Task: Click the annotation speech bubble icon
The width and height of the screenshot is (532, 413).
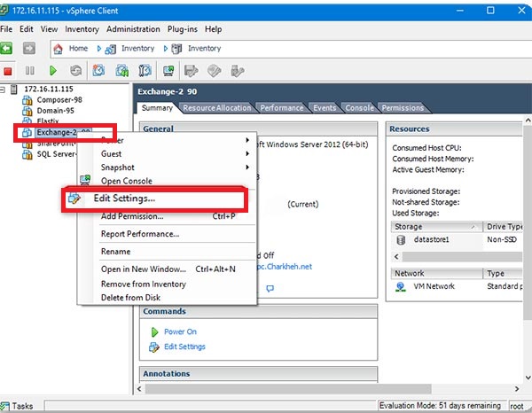Action: point(270,289)
